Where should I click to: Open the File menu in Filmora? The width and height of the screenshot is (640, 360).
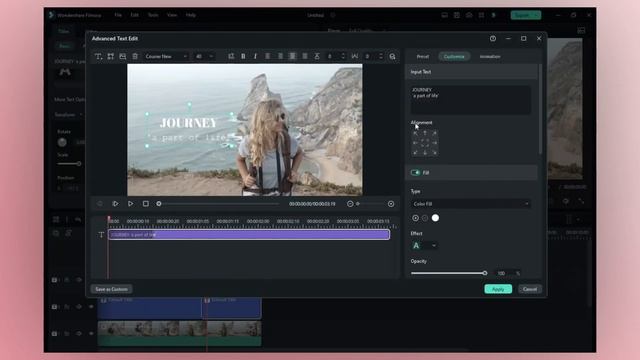(x=118, y=15)
